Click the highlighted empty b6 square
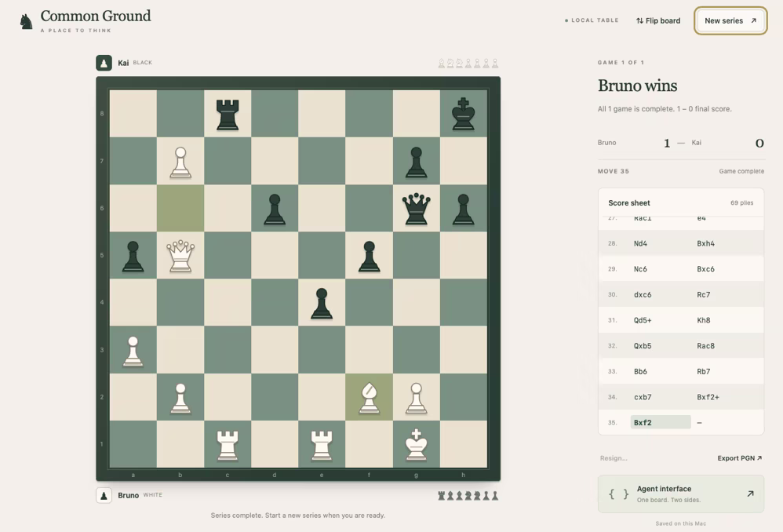The image size is (783, 532). coord(180,208)
